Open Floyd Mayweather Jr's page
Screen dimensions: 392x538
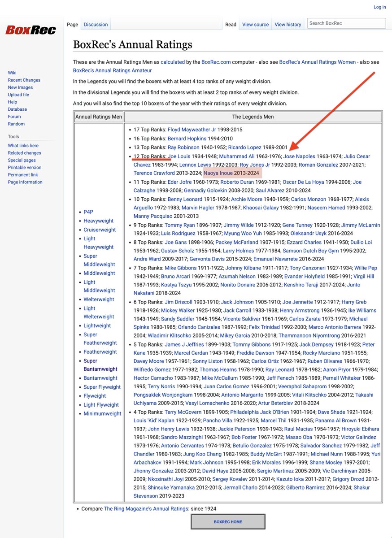coord(192,130)
